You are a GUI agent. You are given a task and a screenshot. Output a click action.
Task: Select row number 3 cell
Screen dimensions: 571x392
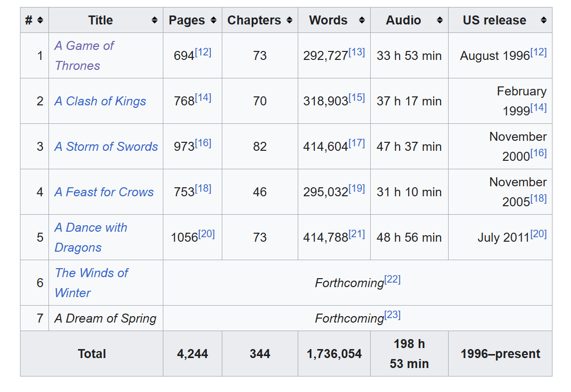pos(34,147)
